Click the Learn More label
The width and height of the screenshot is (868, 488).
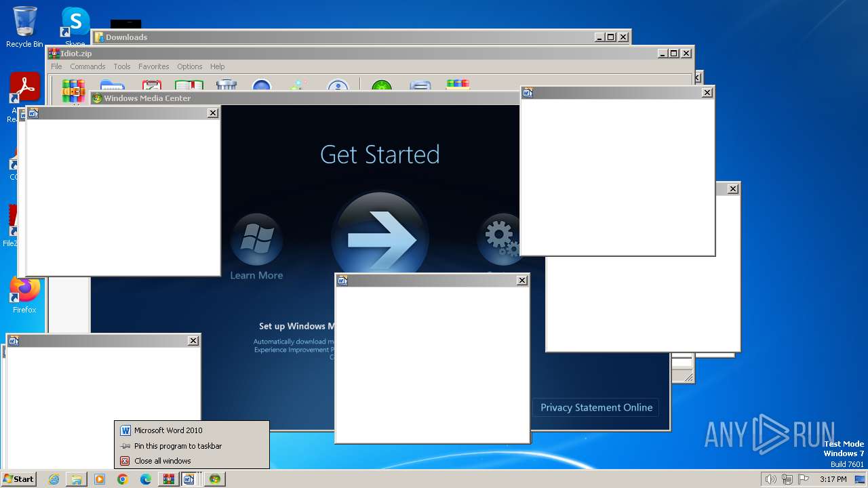point(256,275)
